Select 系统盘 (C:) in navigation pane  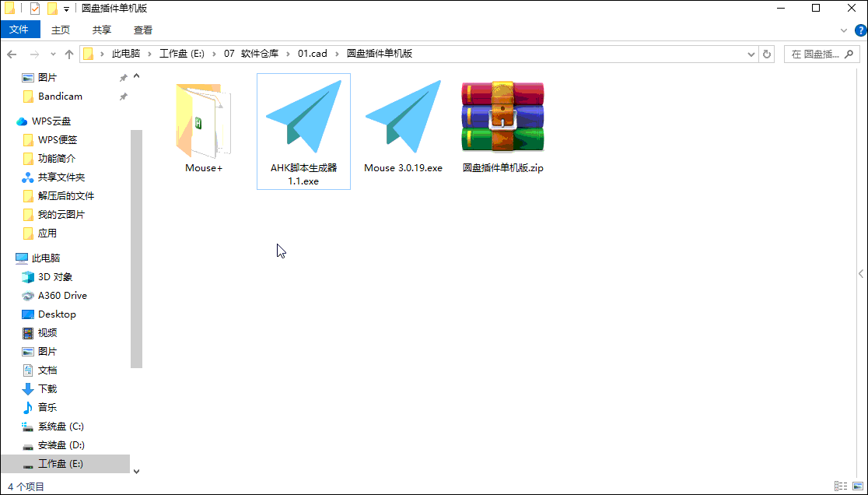61,427
